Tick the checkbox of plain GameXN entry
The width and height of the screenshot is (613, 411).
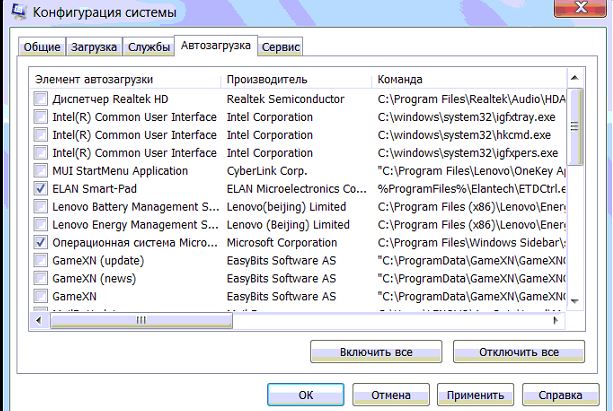coord(41,296)
